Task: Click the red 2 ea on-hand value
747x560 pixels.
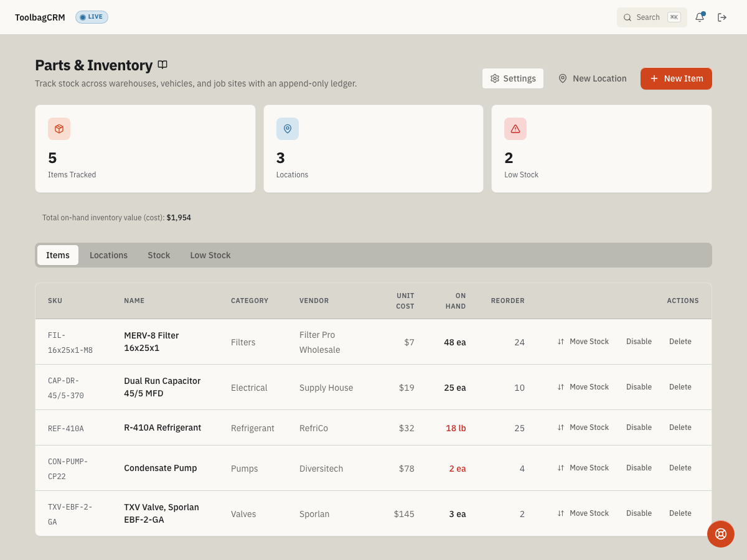Action: 458,469
